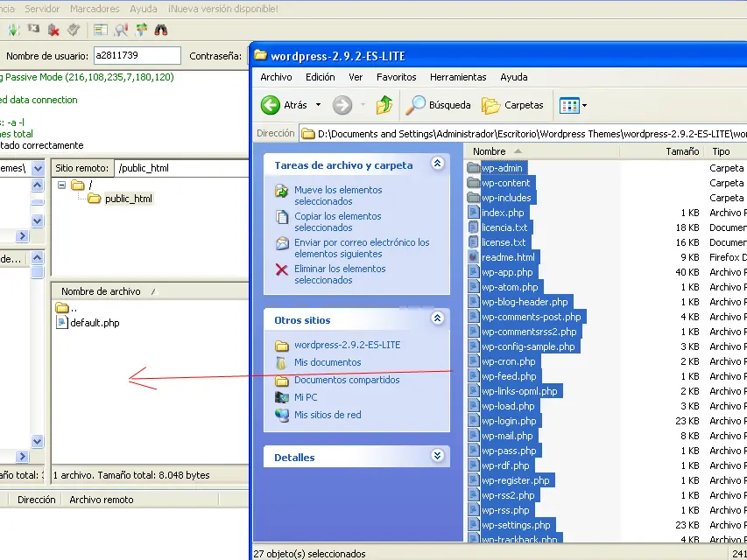
Task: Open FileZilla filename filters magnifier icon
Action: 121,30
